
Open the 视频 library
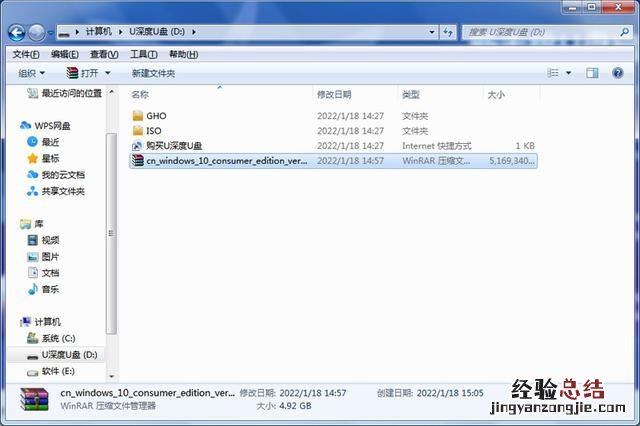tap(43, 240)
